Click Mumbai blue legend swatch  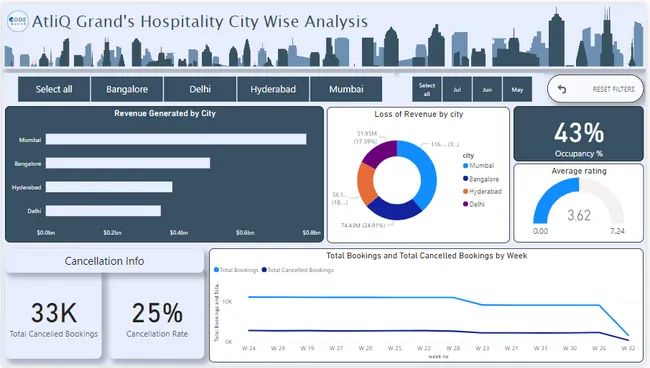pyautogui.click(x=466, y=166)
